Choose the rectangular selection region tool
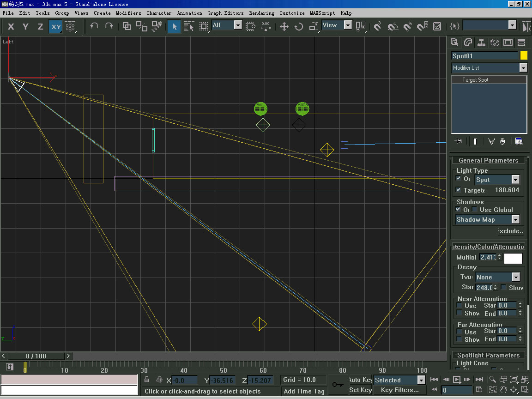This screenshot has height=399, width=532. pyautogui.click(x=204, y=26)
